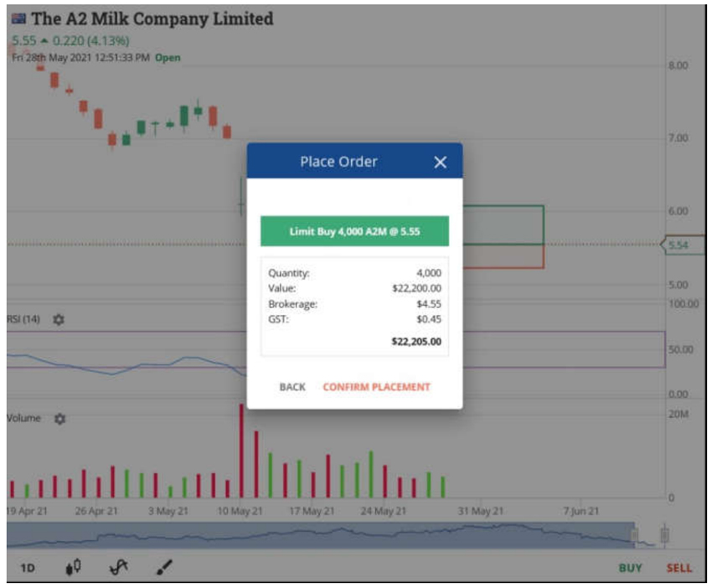
Task: Open the candlestick chart type selector
Action: click(x=74, y=567)
